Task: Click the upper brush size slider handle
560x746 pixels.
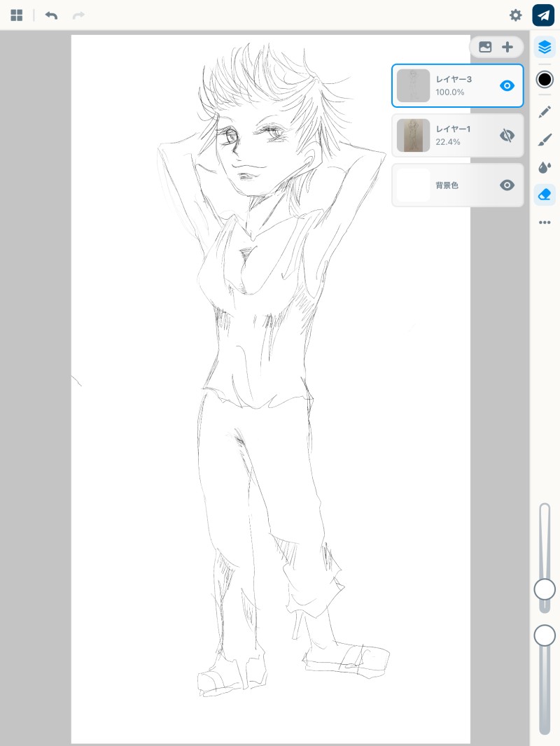Action: tap(545, 589)
